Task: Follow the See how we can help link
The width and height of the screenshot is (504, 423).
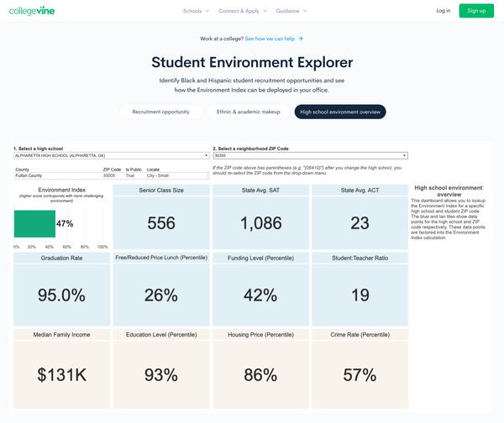Action: (x=270, y=39)
